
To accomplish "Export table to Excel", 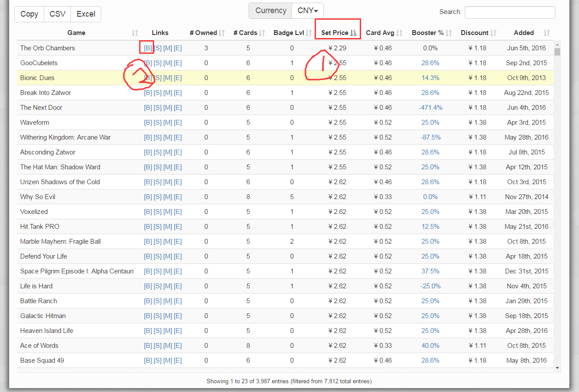I will pyautogui.click(x=86, y=14).
